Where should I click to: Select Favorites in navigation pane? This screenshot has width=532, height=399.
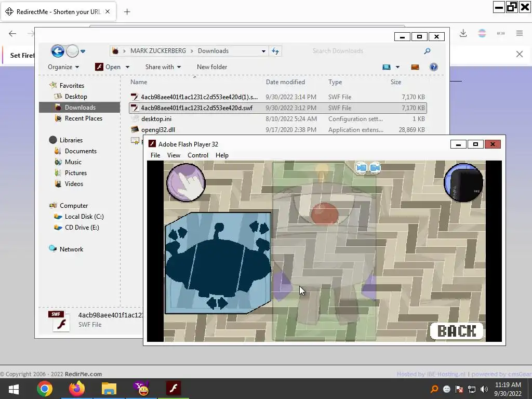pos(72,86)
